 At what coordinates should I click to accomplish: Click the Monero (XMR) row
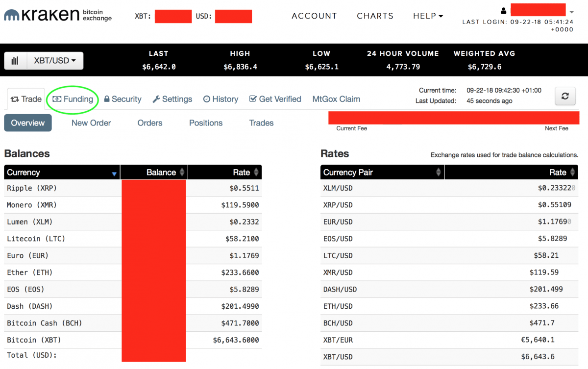click(133, 205)
